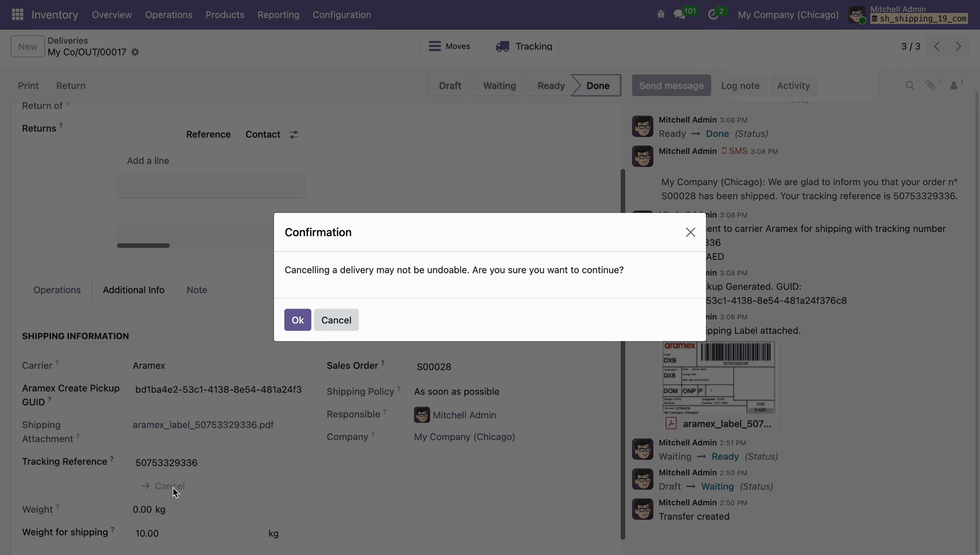
Task: Go to the next record arrow
Action: (x=958, y=46)
